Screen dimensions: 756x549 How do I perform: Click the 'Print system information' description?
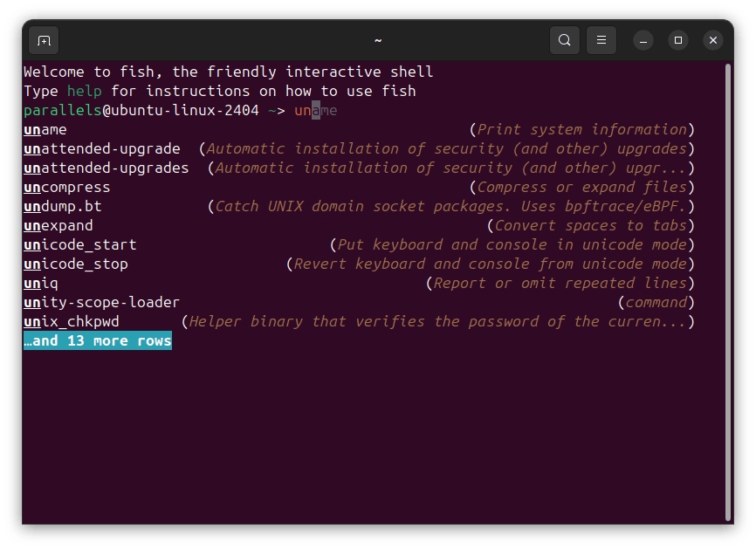pyautogui.click(x=582, y=130)
